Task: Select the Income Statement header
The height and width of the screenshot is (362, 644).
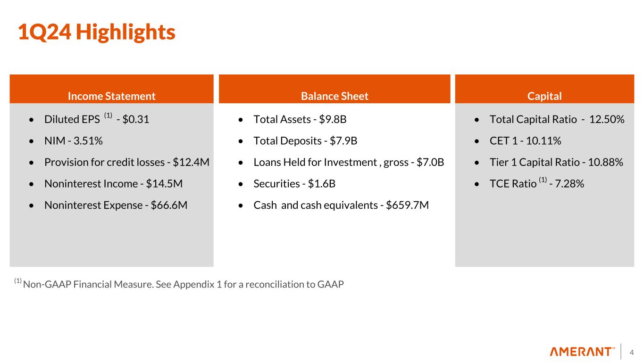Action: click(111, 96)
